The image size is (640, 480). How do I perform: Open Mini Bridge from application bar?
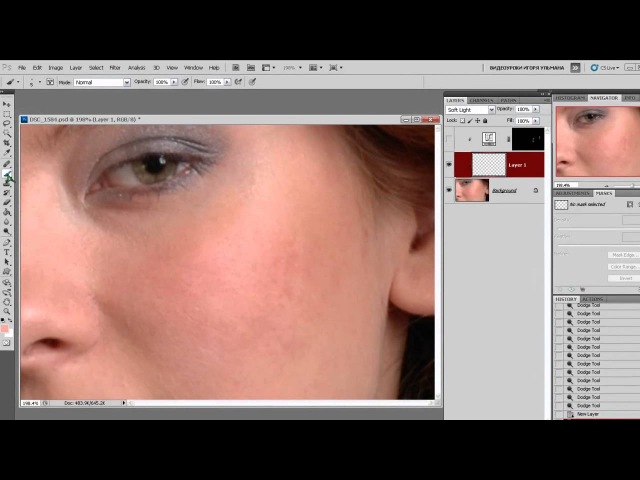coord(251,68)
